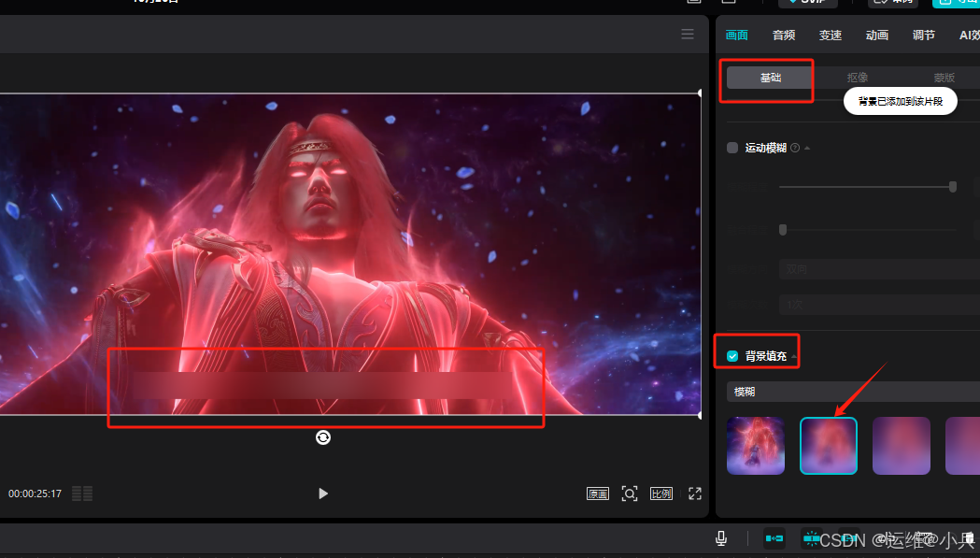This screenshot has width=980, height=558.
Task: Open the 变速 speed tab
Action: (831, 35)
